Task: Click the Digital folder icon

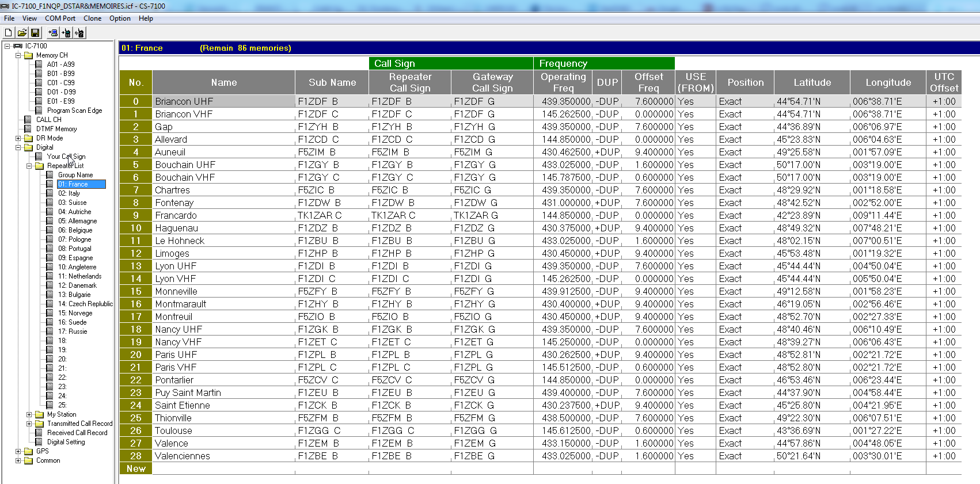Action: click(x=28, y=147)
